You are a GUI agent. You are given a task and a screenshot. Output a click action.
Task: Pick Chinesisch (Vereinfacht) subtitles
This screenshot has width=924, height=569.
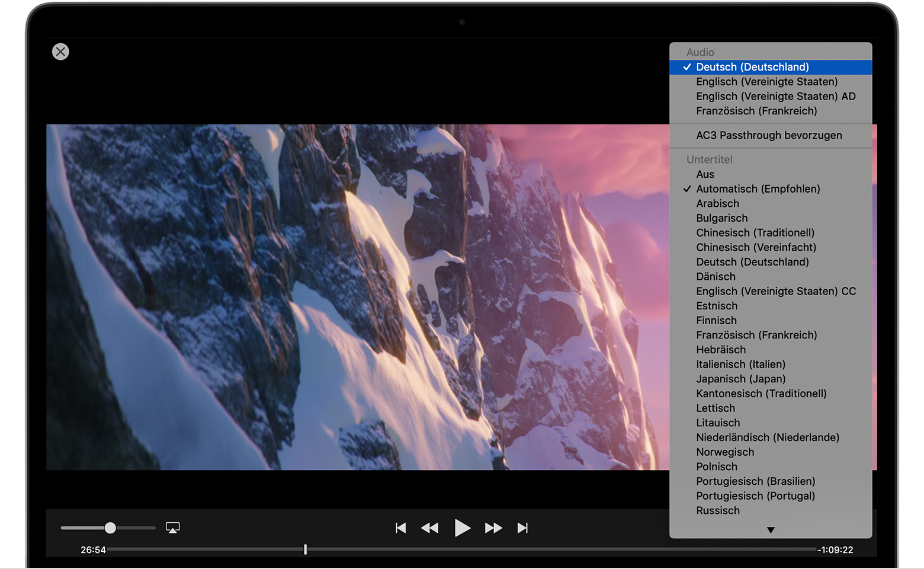pos(756,247)
